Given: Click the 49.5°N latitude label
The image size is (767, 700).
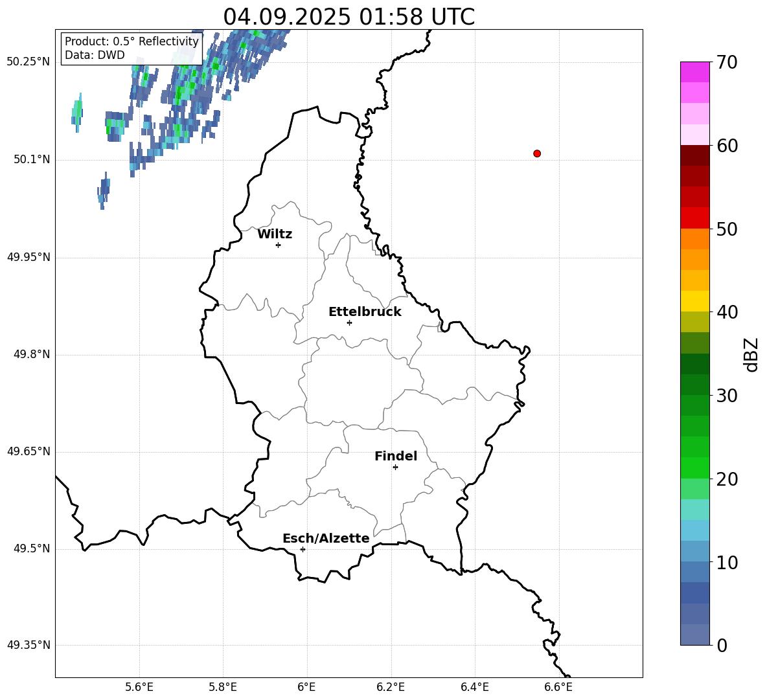Looking at the screenshot, I should coord(32,548).
